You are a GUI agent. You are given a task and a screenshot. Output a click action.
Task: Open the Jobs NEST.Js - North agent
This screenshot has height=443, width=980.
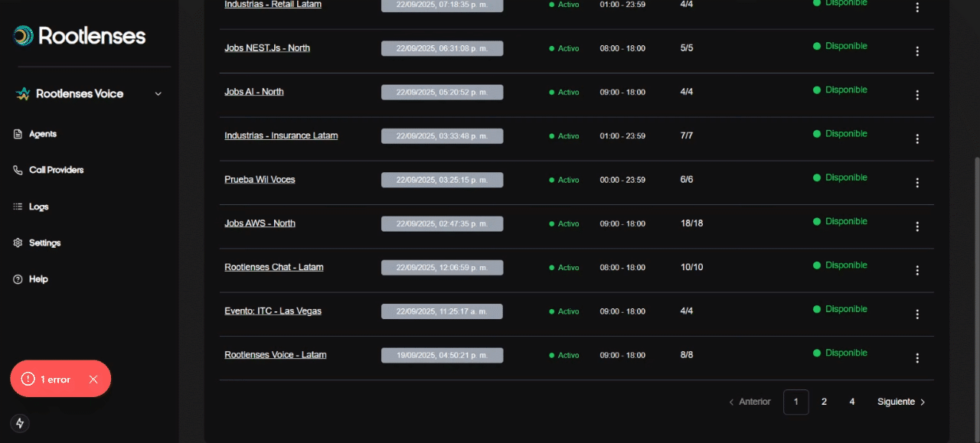tap(266, 48)
